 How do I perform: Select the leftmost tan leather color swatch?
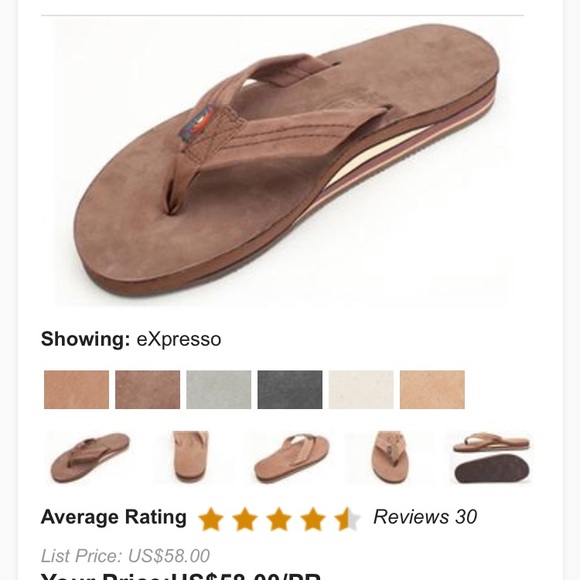[76, 390]
